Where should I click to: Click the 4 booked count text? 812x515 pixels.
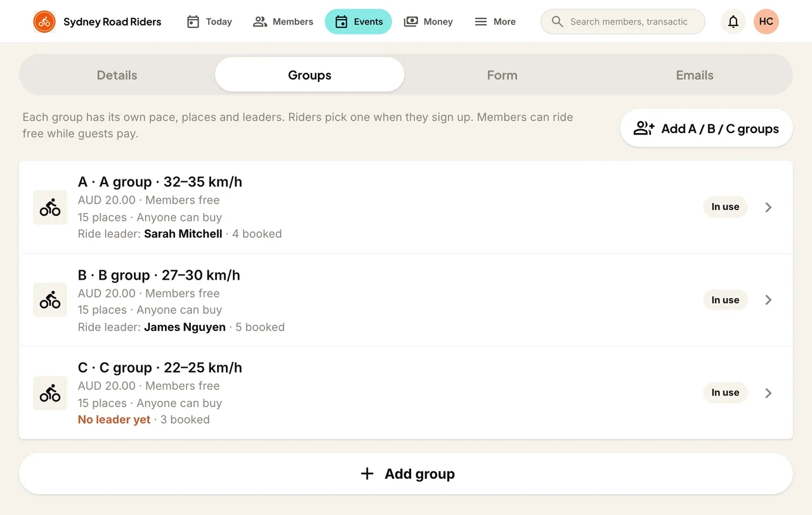click(x=257, y=234)
